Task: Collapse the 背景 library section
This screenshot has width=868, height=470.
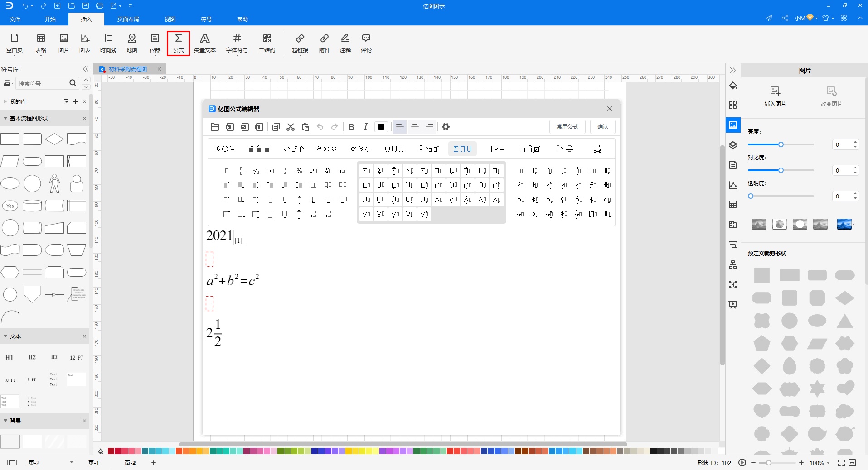Action: (5, 421)
